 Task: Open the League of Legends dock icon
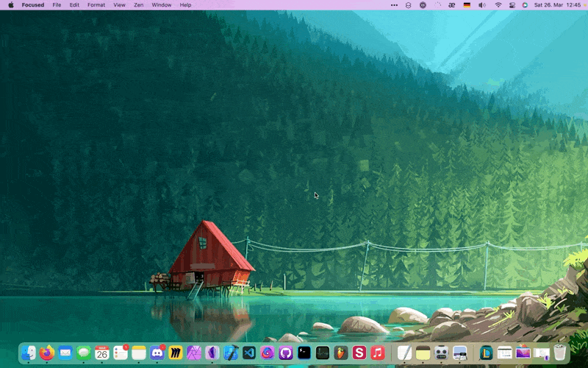(x=486, y=353)
